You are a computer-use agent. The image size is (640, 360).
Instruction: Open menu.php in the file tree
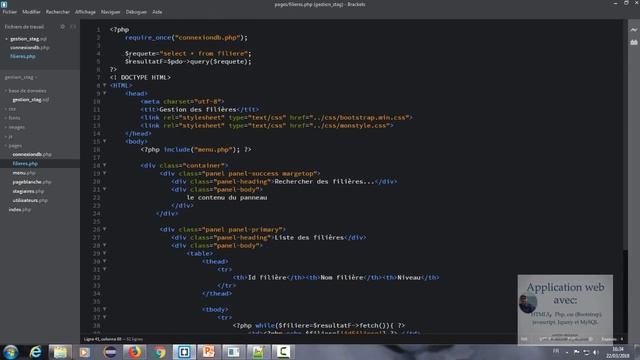pyautogui.click(x=24, y=173)
